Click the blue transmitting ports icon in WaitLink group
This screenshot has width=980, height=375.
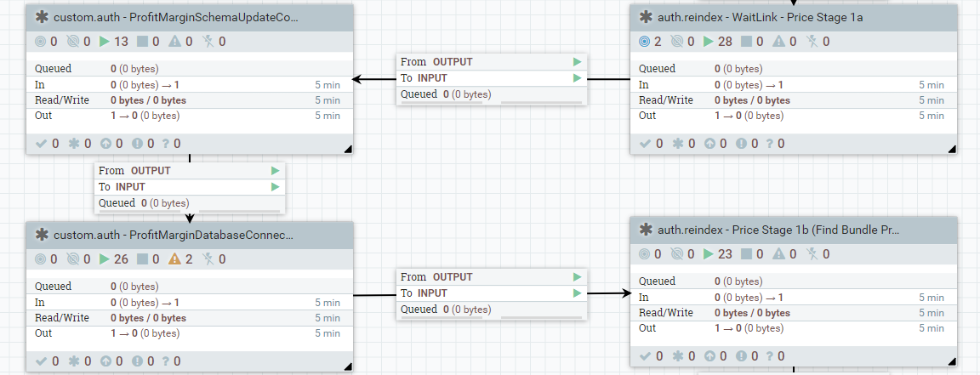(x=644, y=41)
